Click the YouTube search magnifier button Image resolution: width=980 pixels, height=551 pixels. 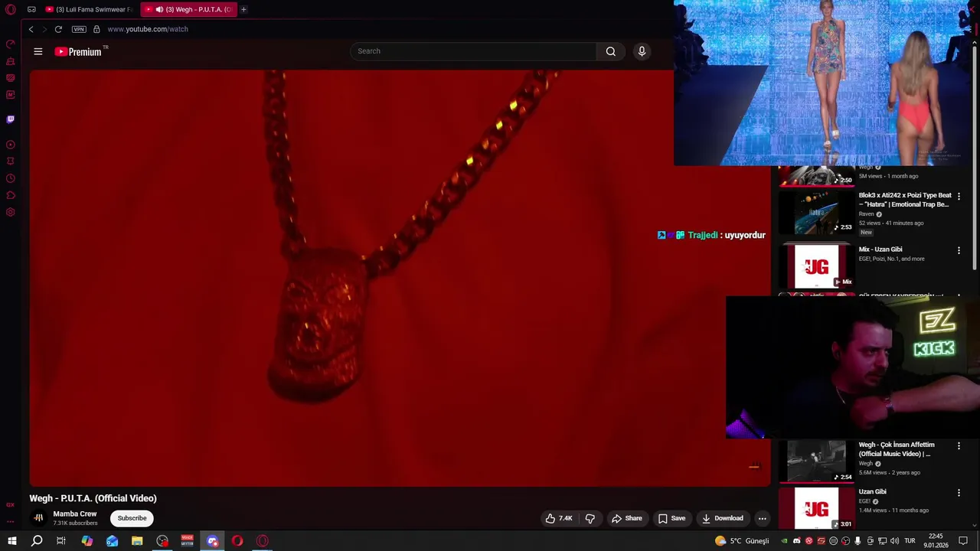coord(611,51)
